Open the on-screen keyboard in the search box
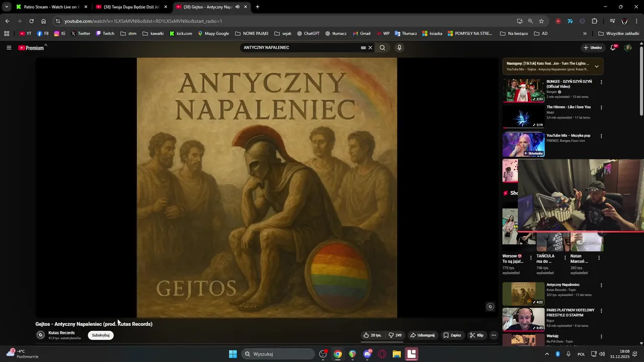The height and width of the screenshot is (362, 644). click(363, 48)
